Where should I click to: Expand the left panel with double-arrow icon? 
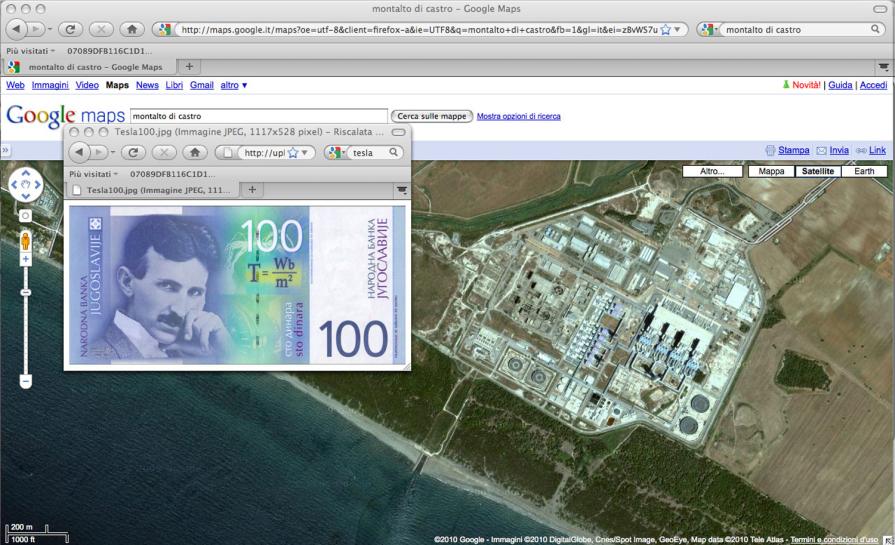coord(5,150)
